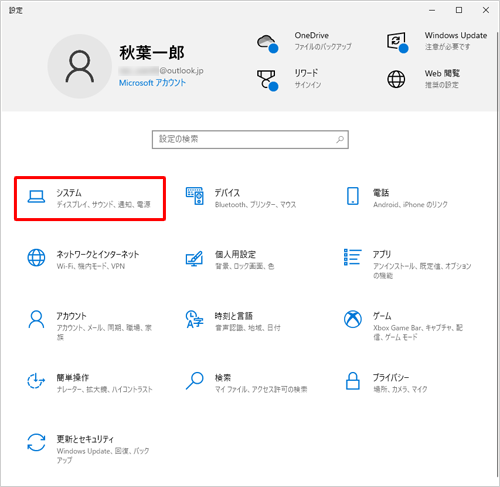Click the 秋葉一郎 account name

point(152,53)
